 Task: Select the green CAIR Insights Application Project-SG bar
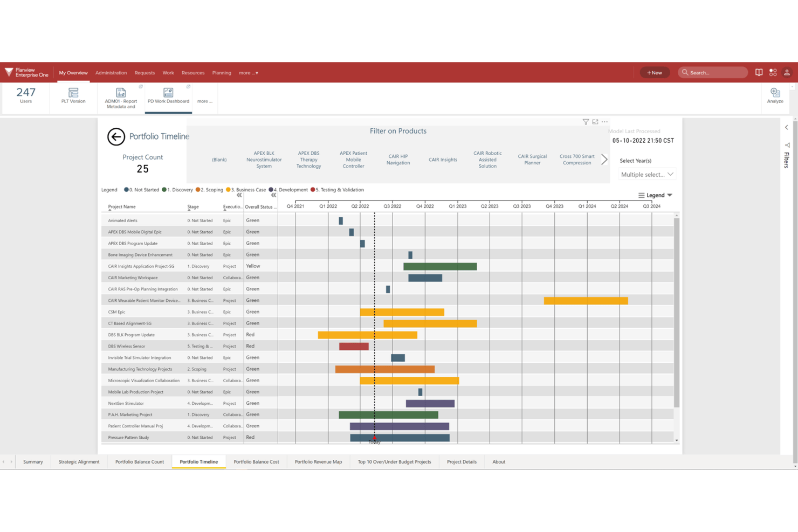[x=440, y=266]
